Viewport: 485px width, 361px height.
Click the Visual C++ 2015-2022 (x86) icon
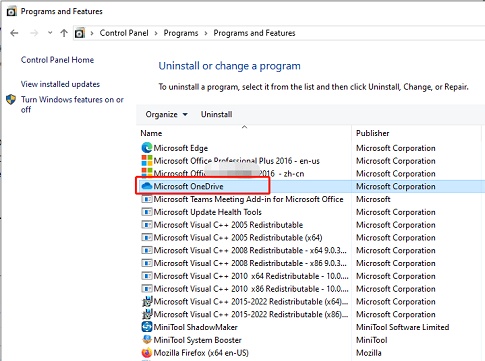point(147,314)
